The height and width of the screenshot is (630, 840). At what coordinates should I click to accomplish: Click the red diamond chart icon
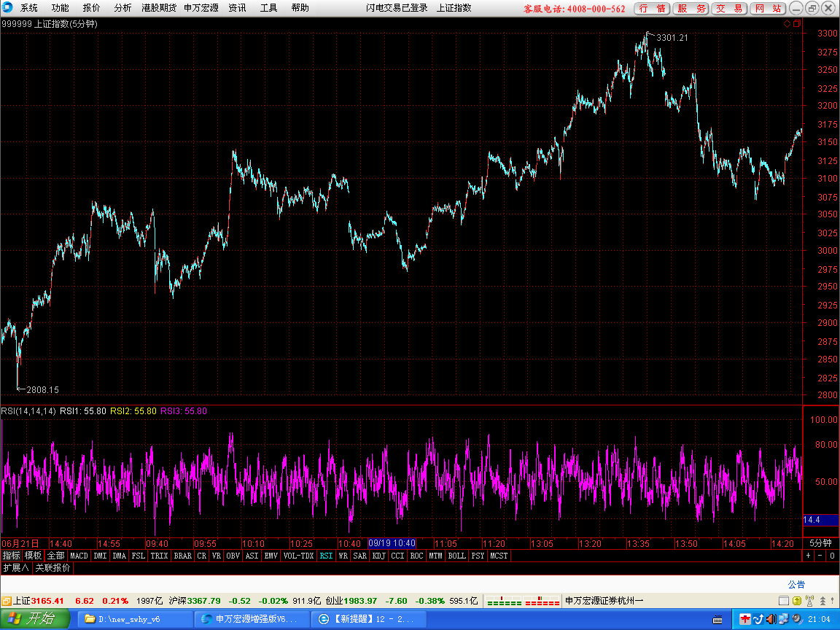click(x=787, y=23)
